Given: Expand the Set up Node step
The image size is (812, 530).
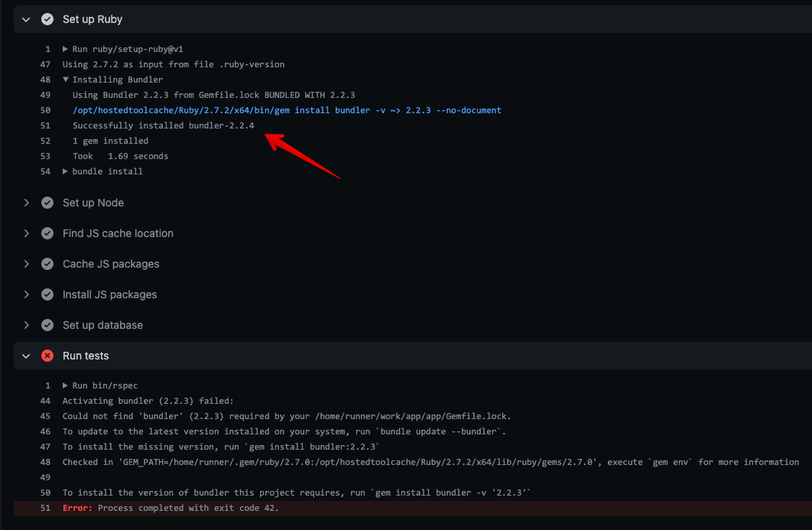Looking at the screenshot, I should coord(26,203).
